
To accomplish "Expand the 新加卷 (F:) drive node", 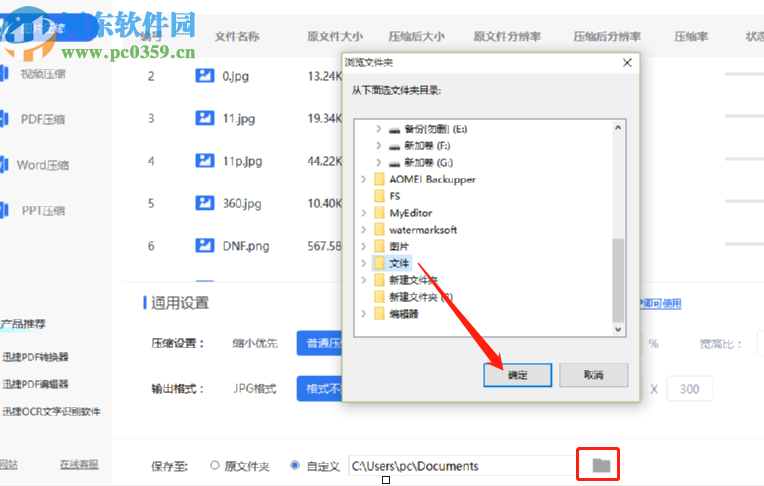I will (379, 146).
